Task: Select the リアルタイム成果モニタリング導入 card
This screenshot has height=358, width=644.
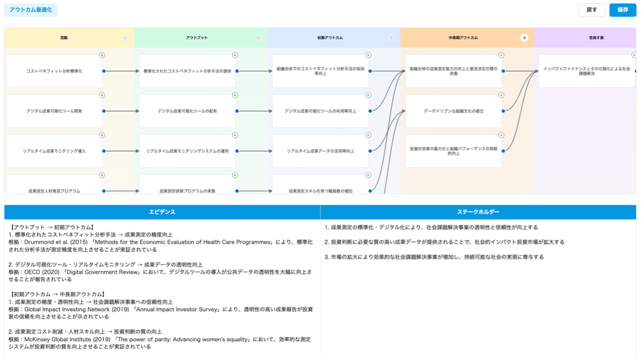Action: tap(54, 151)
